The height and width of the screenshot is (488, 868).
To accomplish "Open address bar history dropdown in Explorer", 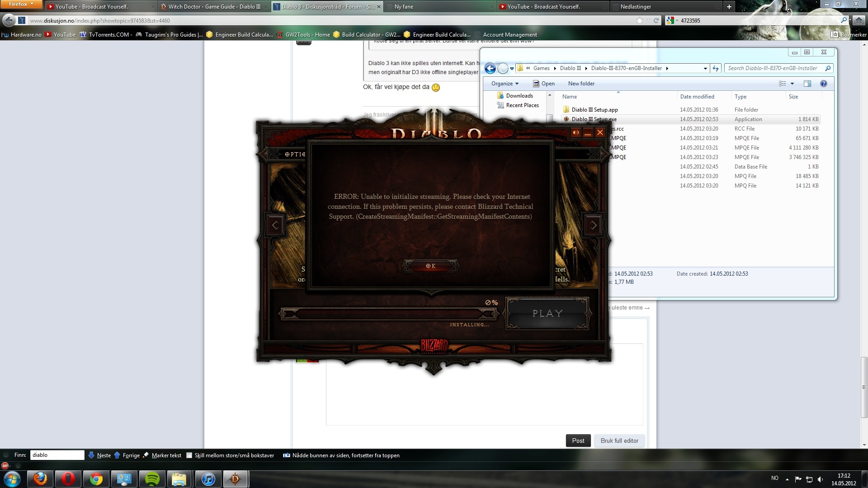I will [x=705, y=69].
